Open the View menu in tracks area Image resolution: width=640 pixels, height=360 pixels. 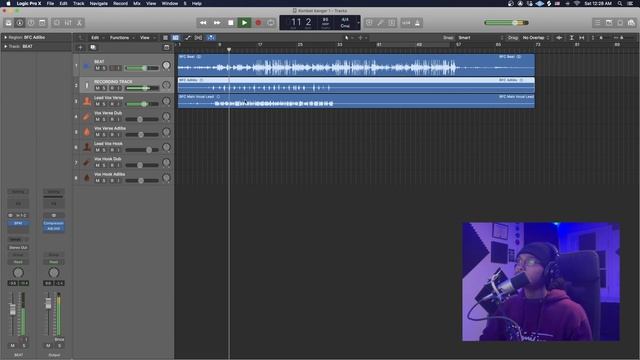(147, 38)
